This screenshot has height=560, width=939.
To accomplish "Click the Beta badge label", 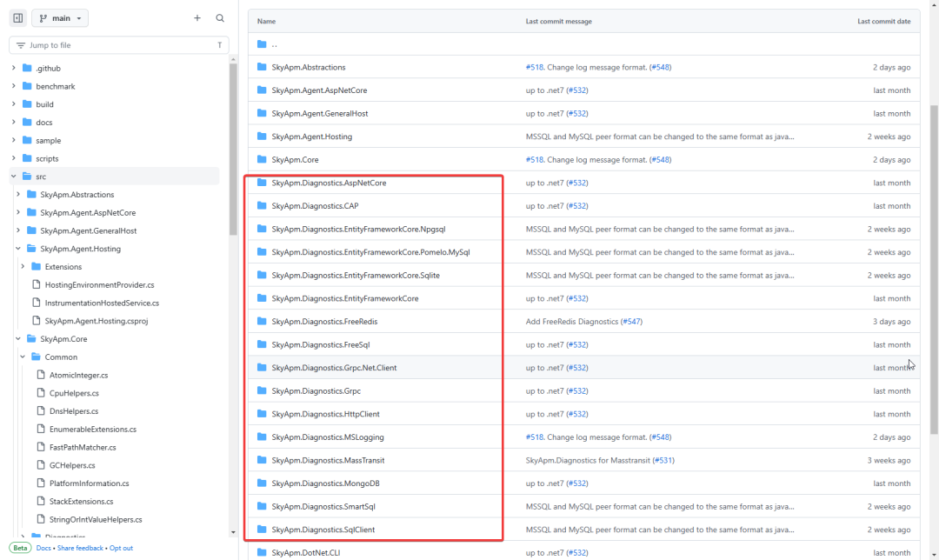I will click(20, 548).
